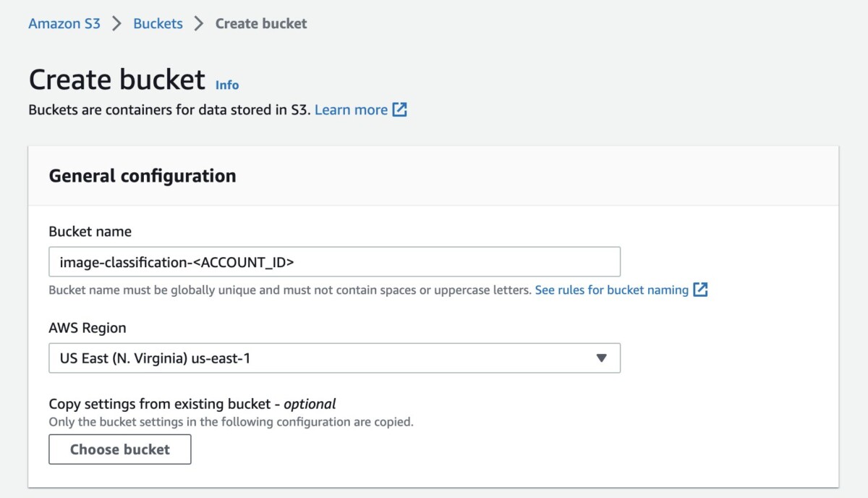
Task: Open the Learn more link
Action: click(x=351, y=110)
